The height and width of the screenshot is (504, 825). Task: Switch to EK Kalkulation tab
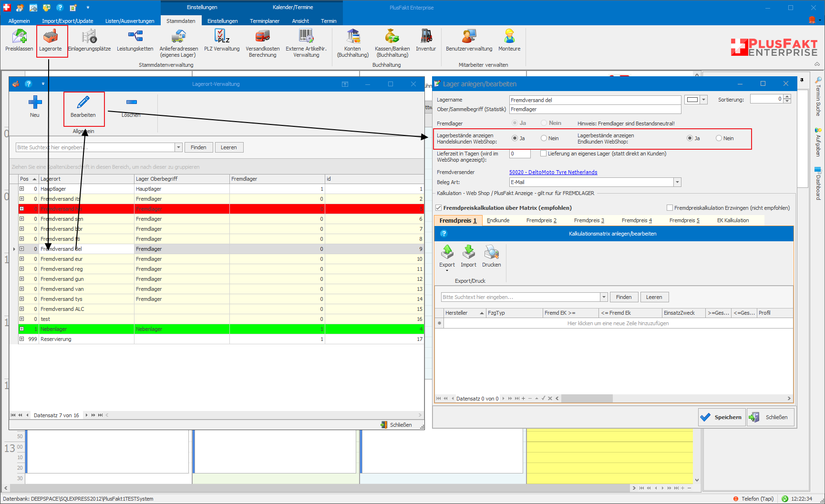[733, 220]
